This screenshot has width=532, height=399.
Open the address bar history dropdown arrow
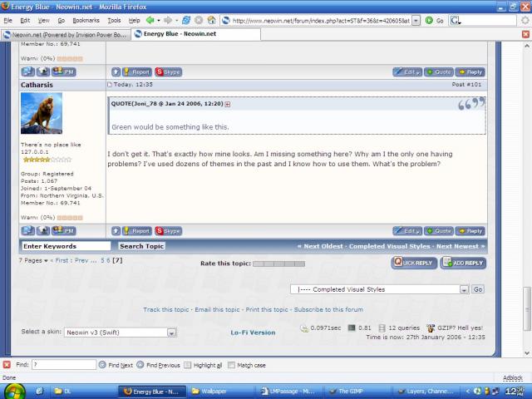click(416, 21)
